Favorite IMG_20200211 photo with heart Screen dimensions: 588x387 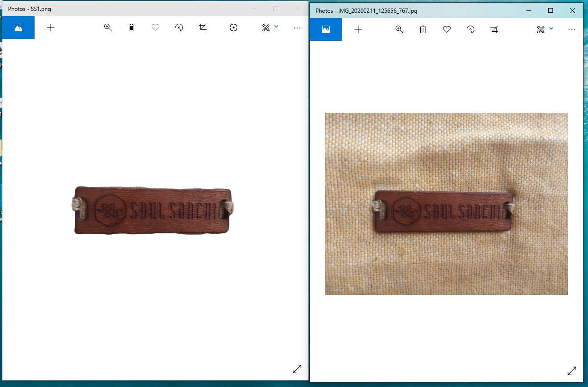(x=447, y=29)
